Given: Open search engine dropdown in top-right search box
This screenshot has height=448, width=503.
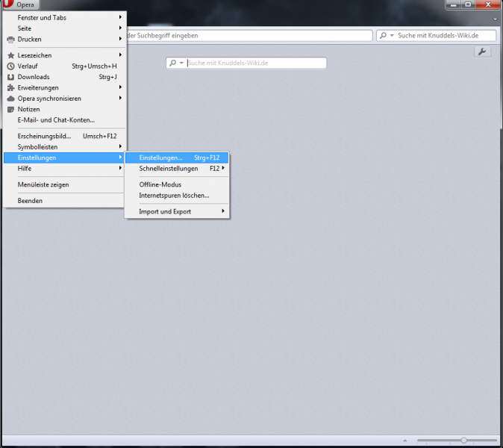Looking at the screenshot, I should 387,36.
